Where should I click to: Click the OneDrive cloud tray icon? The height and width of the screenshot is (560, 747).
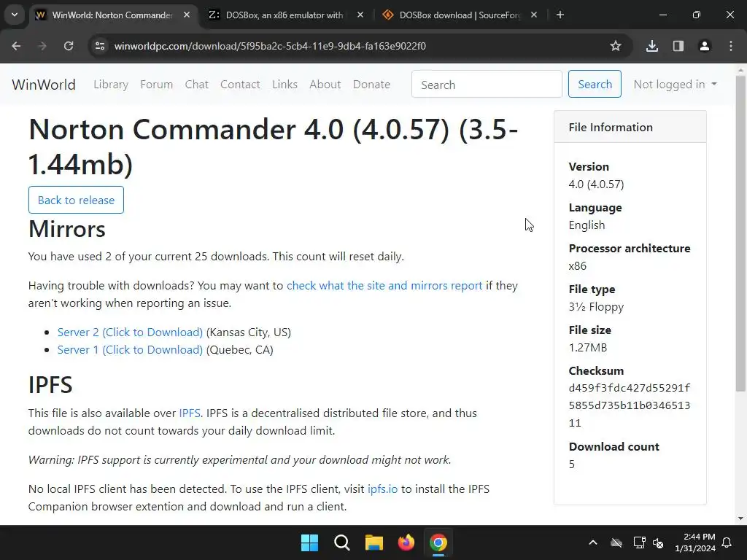(x=616, y=542)
